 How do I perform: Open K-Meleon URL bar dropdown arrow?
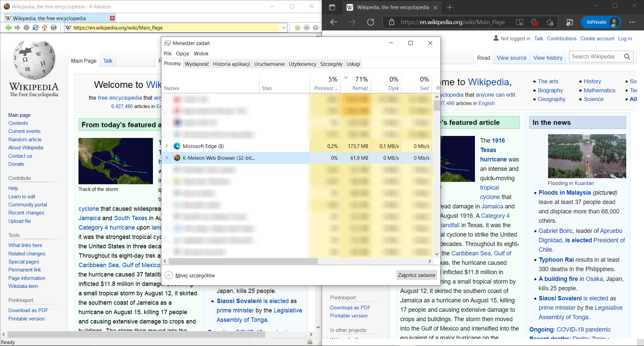(x=284, y=28)
